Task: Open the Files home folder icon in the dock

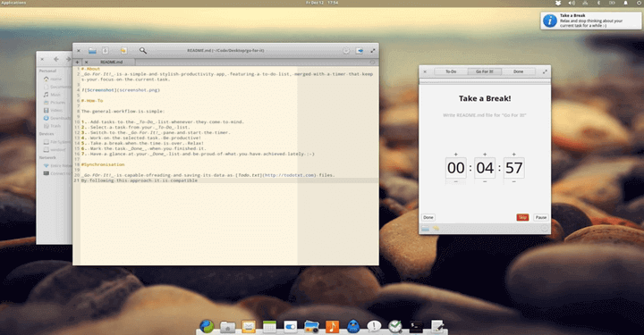Action: [x=227, y=327]
